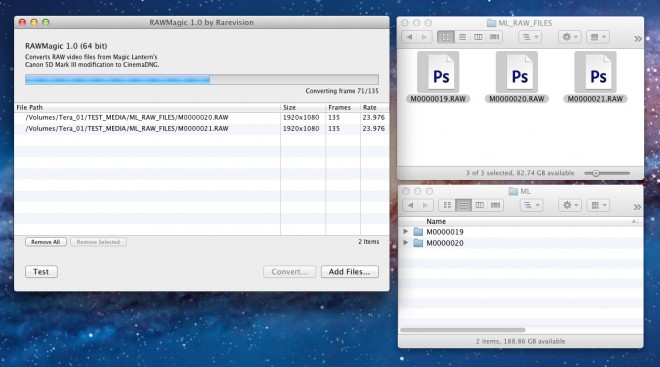Open Arrange menu in ML window

(531, 205)
